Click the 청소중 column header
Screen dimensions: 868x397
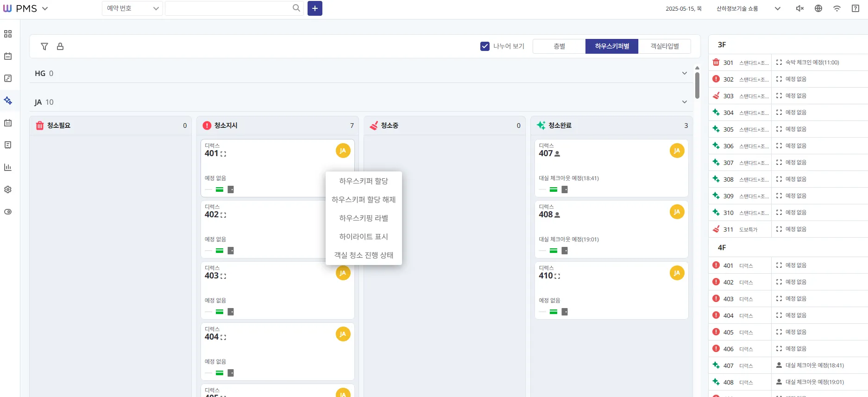click(x=445, y=126)
